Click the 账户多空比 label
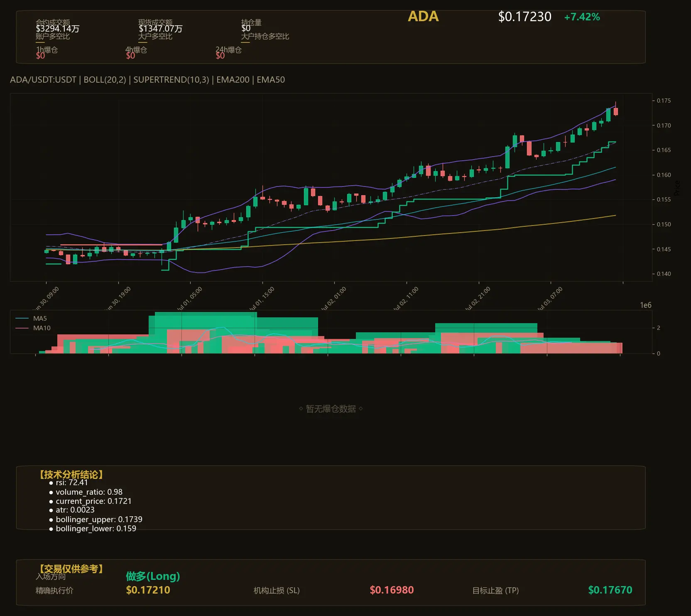The height and width of the screenshot is (616, 691). point(53,37)
